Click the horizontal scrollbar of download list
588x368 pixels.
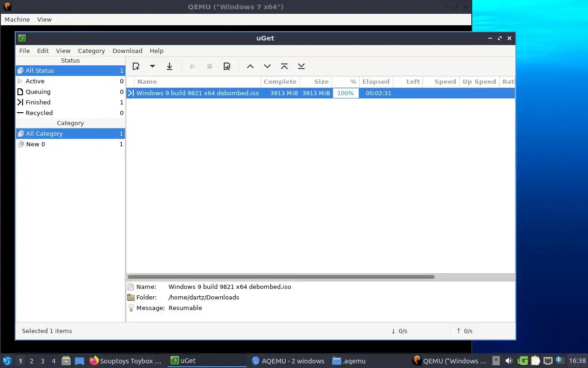[x=281, y=277]
